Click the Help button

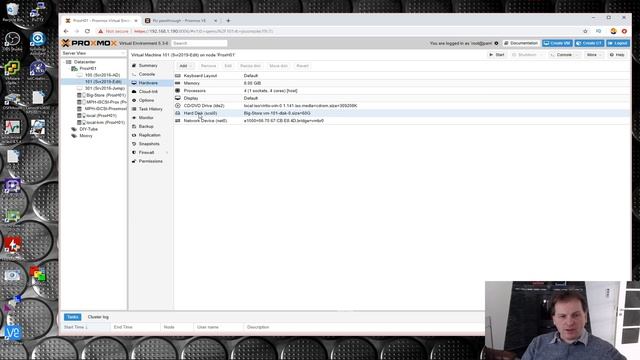click(x=617, y=55)
